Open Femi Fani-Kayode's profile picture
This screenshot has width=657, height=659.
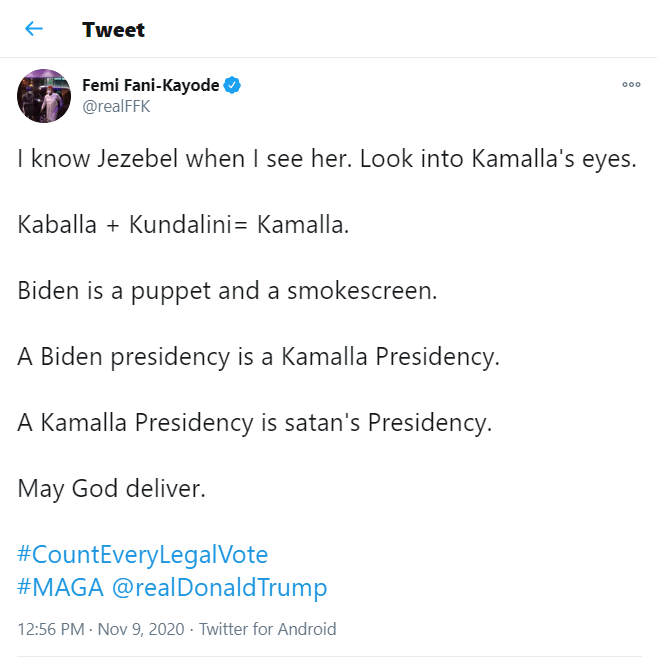point(44,96)
